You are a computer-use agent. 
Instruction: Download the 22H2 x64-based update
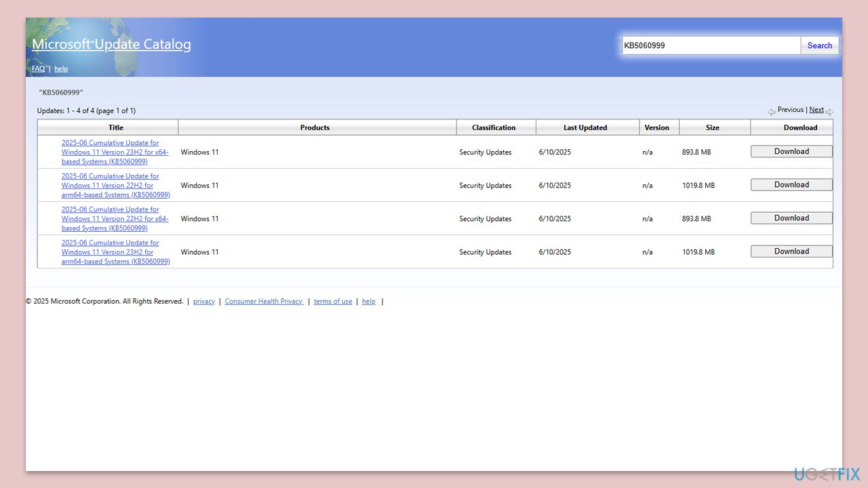(x=791, y=218)
